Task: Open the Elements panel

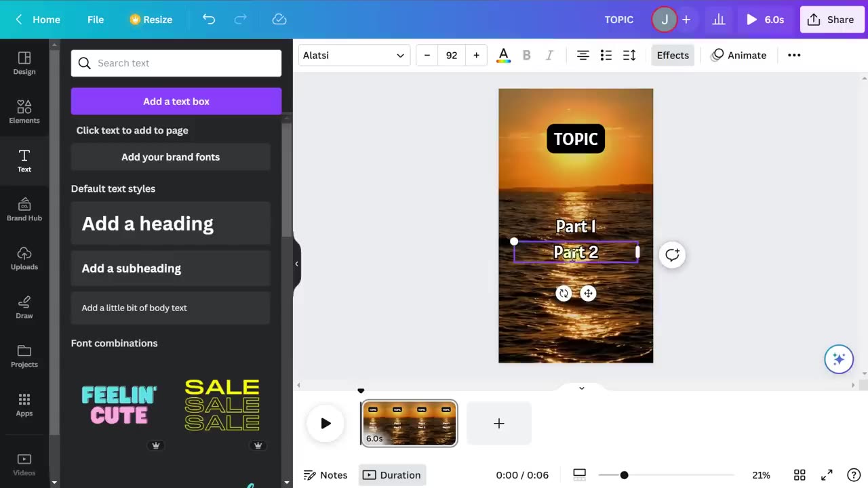Action: point(24,112)
